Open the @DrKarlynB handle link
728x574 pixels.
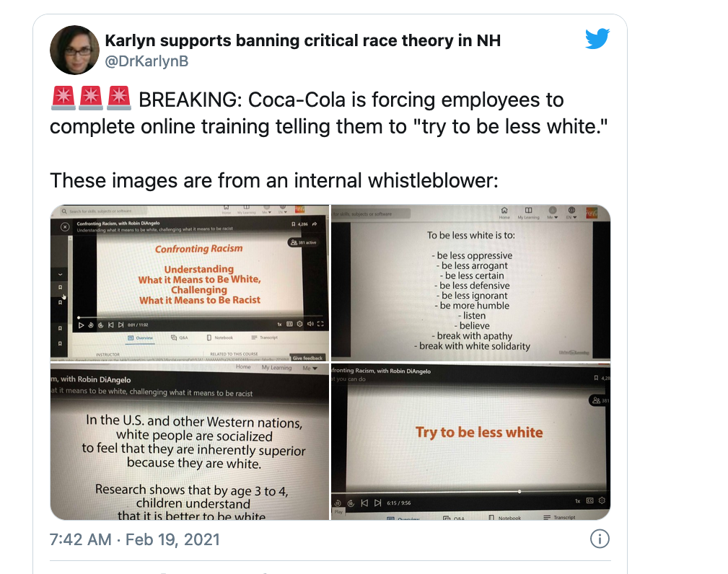tap(146, 61)
